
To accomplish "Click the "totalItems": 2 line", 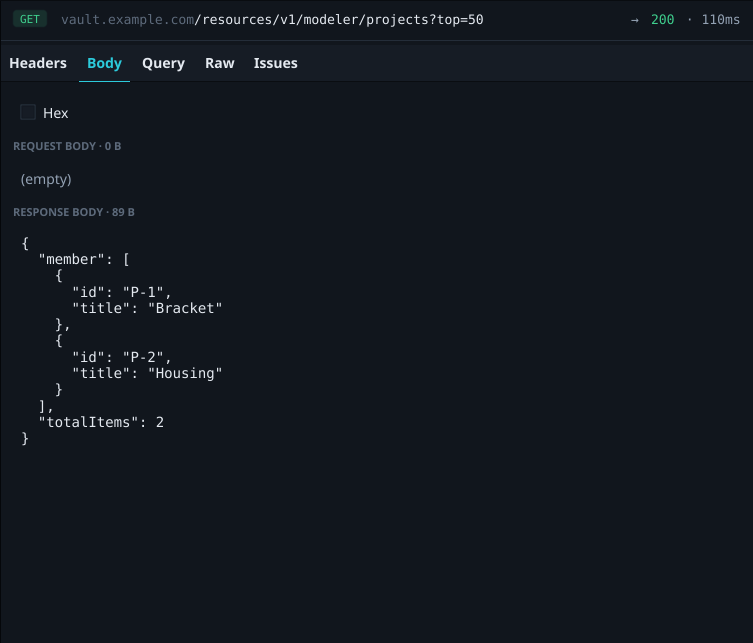I will [x=101, y=422].
